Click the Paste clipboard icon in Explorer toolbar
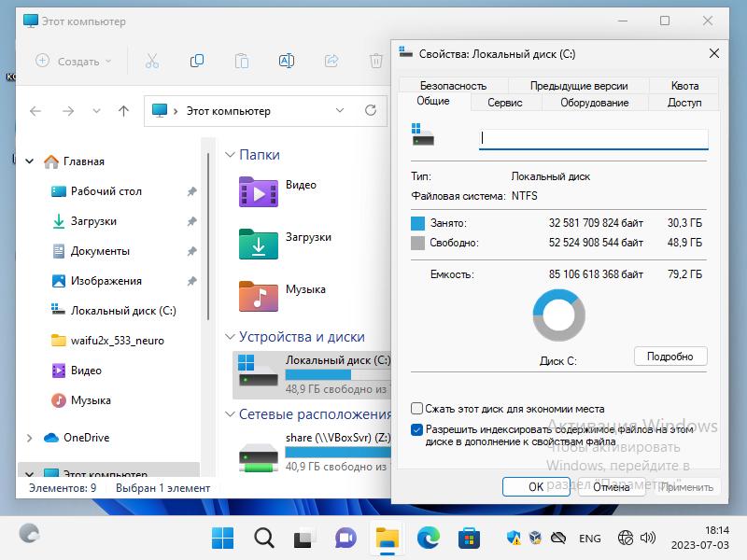 point(242,62)
